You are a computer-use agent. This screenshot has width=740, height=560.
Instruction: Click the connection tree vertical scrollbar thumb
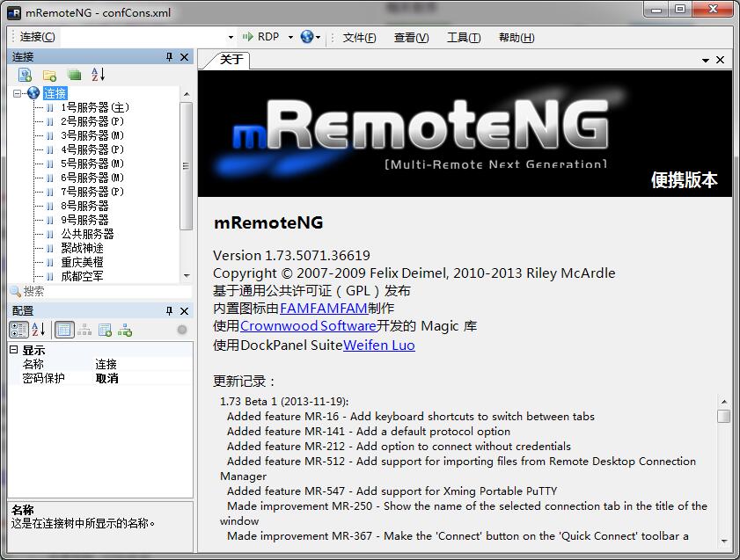click(x=187, y=166)
